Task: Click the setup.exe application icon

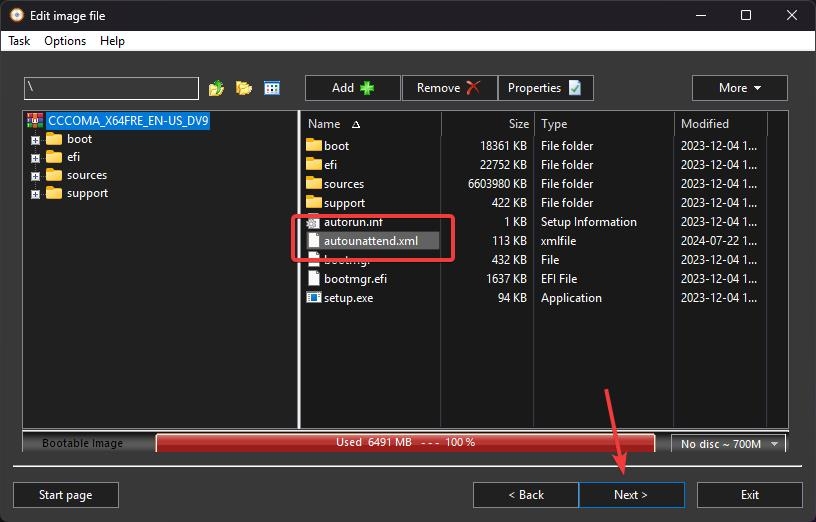Action: tap(313, 298)
